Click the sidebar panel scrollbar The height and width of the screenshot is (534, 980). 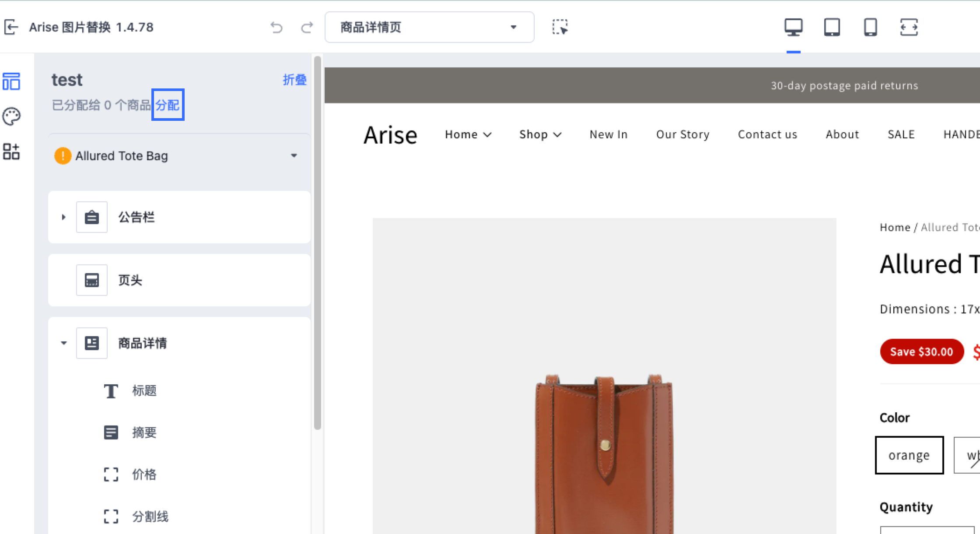click(x=318, y=243)
